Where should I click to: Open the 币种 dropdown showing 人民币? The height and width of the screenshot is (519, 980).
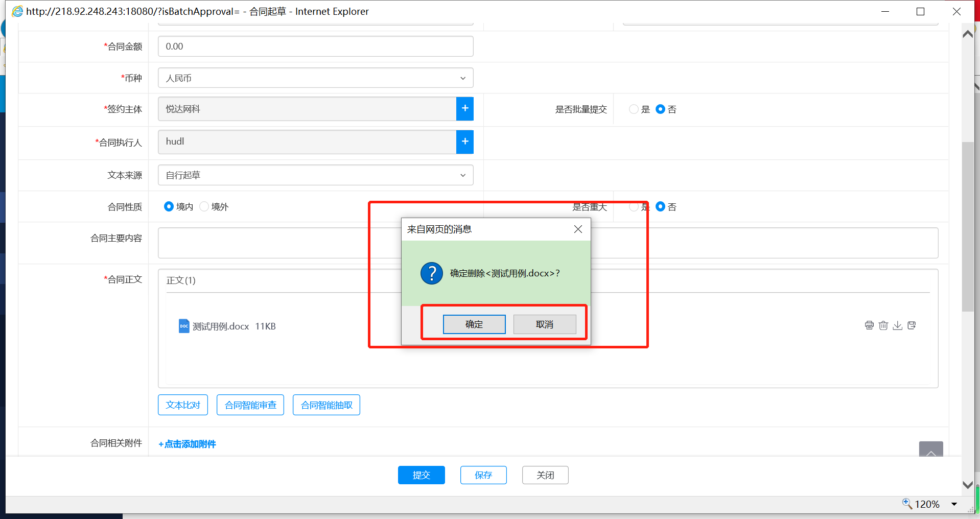[x=315, y=78]
